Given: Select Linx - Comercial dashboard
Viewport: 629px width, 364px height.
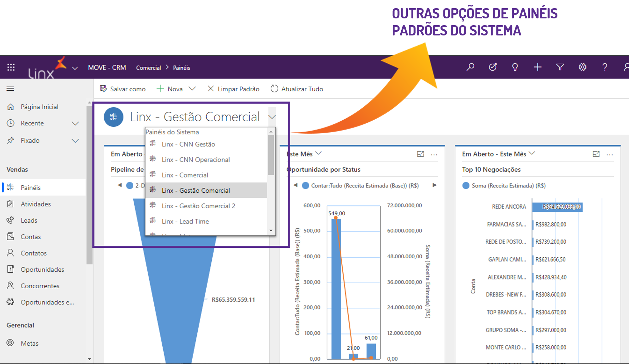Looking at the screenshot, I should click(206, 175).
